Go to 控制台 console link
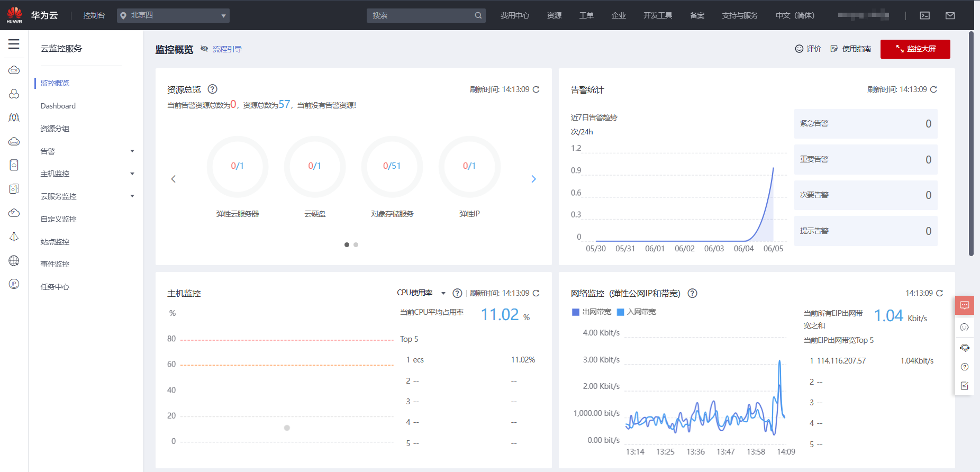This screenshot has height=472, width=980. coord(94,15)
